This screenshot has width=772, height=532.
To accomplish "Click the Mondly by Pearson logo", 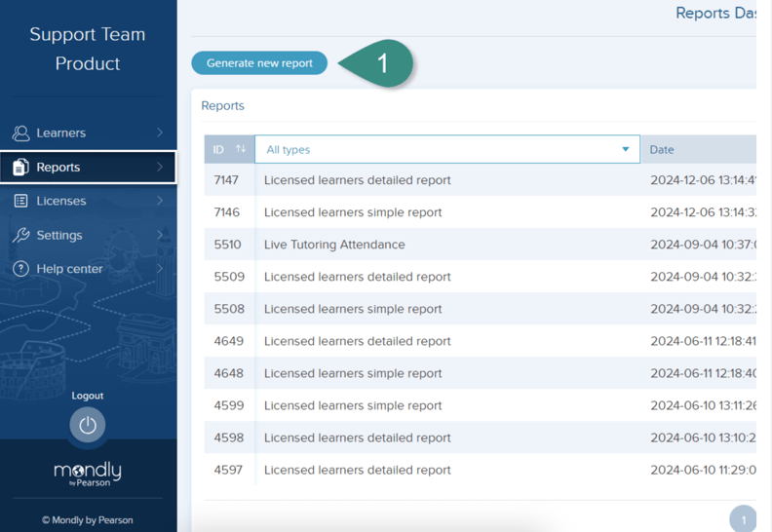I will [88, 475].
